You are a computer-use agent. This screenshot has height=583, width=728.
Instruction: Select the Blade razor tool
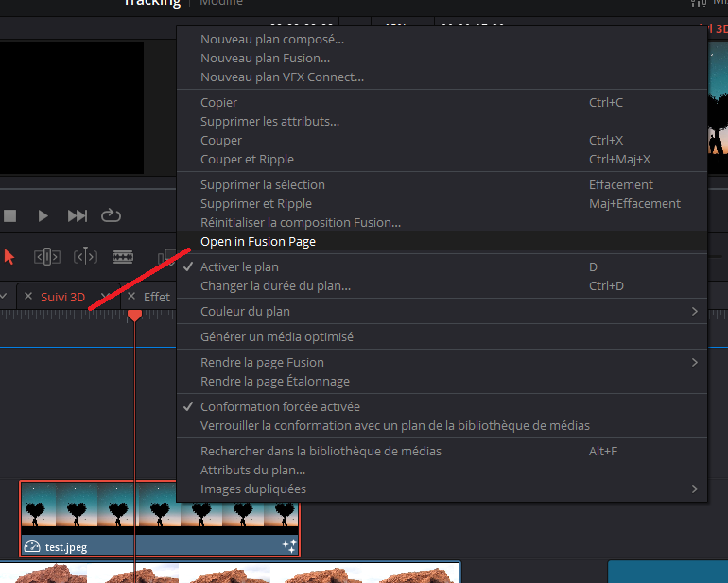point(123,257)
